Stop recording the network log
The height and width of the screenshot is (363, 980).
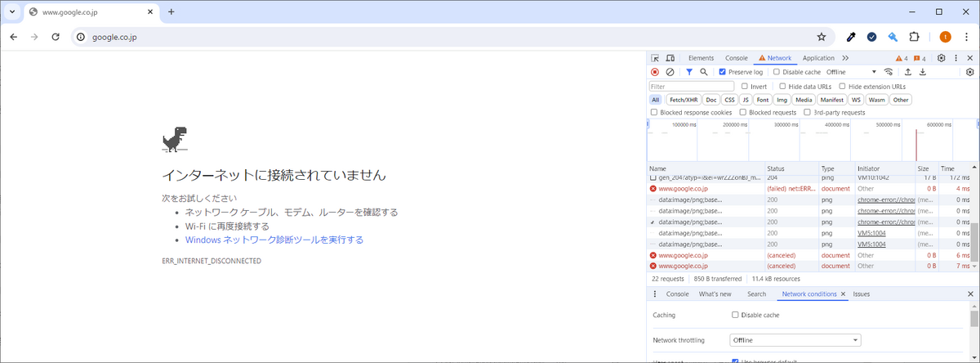click(654, 72)
